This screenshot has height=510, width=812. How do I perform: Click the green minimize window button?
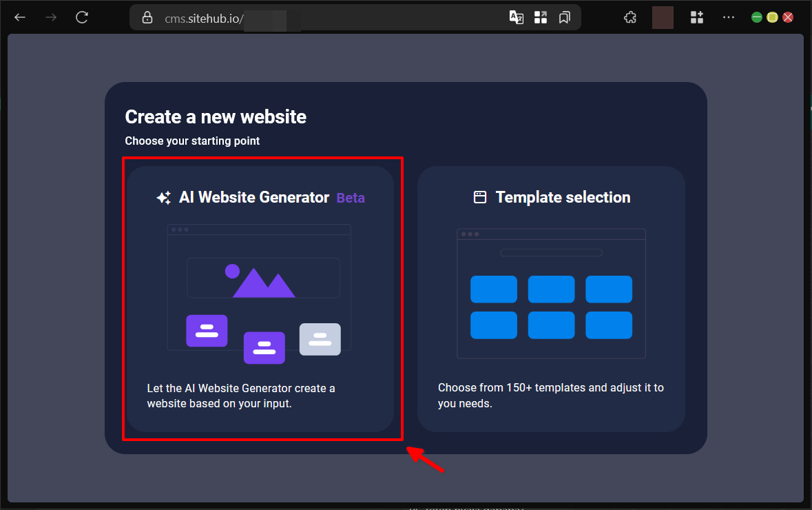pos(757,17)
